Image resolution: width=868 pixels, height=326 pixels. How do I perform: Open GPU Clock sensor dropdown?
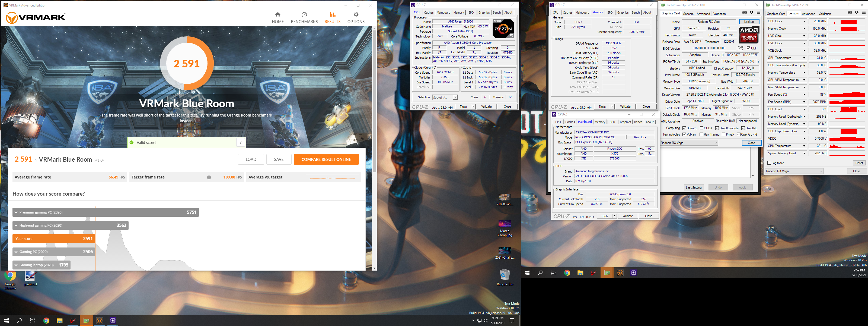coord(804,21)
